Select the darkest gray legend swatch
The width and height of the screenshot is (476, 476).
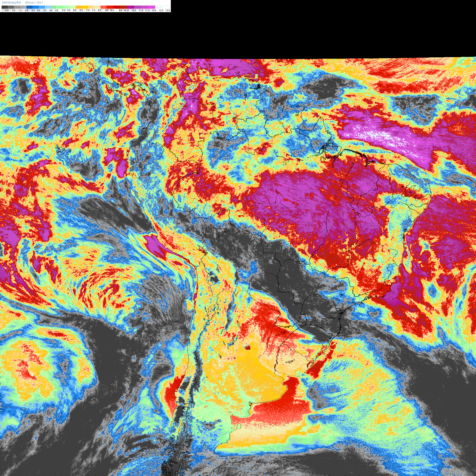[x=4, y=7]
